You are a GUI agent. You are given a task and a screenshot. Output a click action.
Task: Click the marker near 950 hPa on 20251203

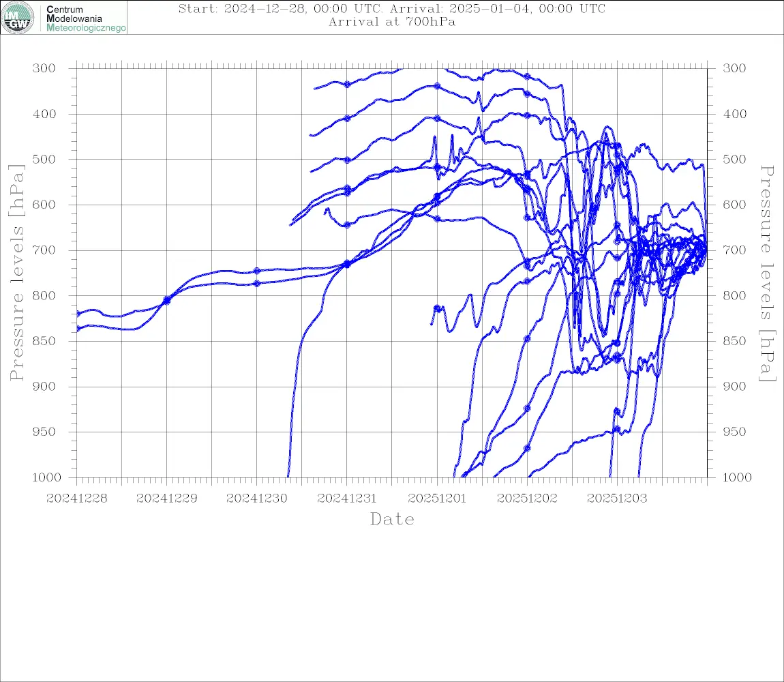617,429
